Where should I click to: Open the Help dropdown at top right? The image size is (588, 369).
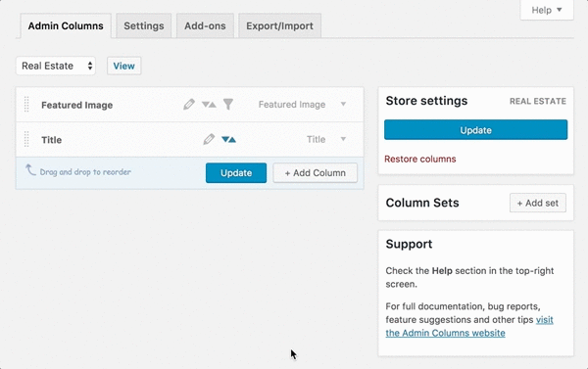(x=547, y=10)
